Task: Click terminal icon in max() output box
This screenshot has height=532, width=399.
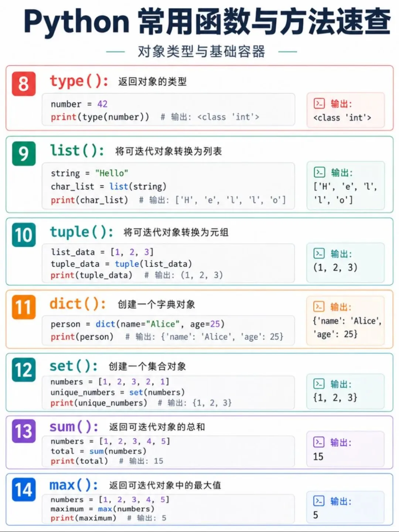Action: (319, 501)
